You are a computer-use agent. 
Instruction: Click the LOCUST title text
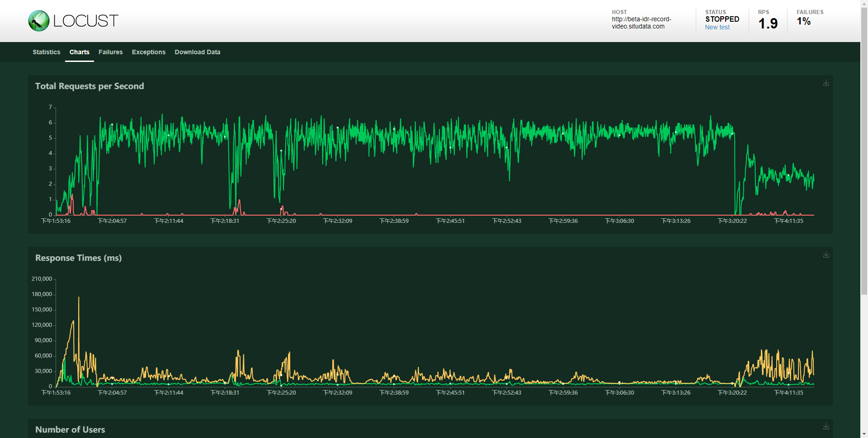pyautogui.click(x=85, y=21)
